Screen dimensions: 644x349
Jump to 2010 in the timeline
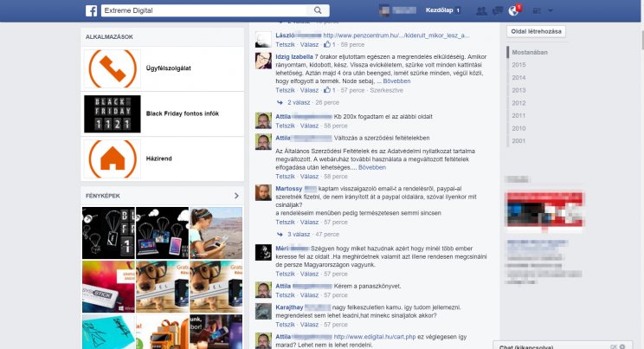[x=518, y=129]
